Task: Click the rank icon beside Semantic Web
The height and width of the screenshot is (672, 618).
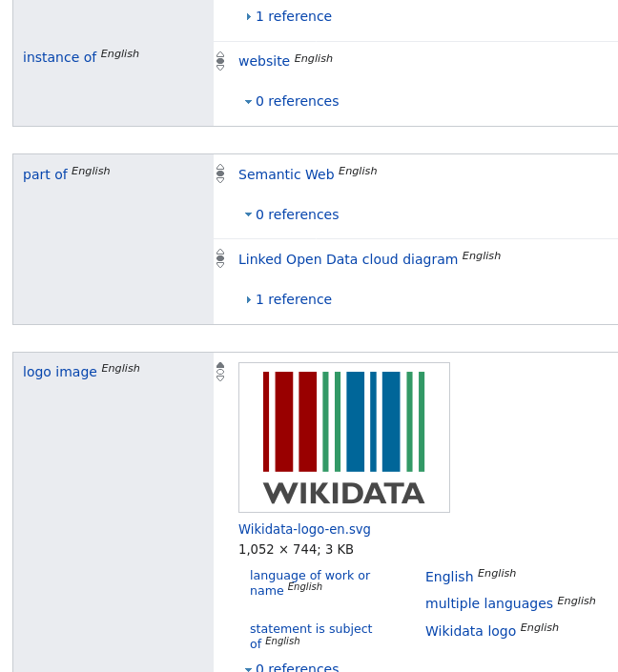Action: click(x=220, y=173)
